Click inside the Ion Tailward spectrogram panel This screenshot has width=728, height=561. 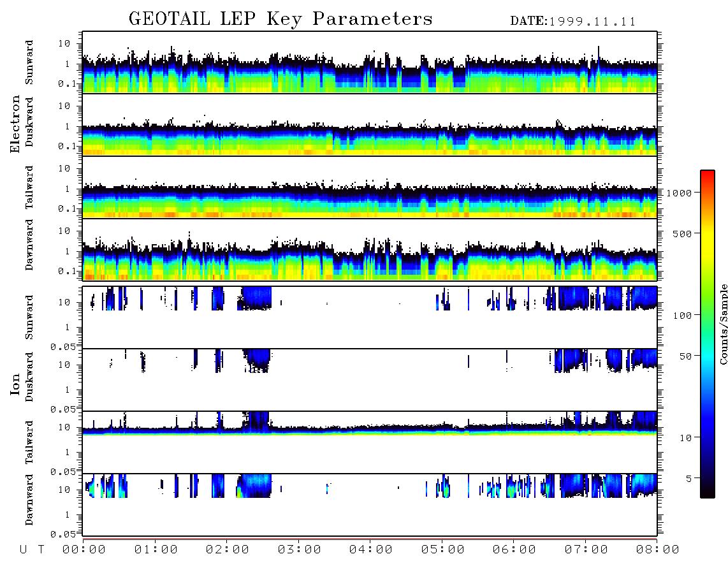point(370,442)
